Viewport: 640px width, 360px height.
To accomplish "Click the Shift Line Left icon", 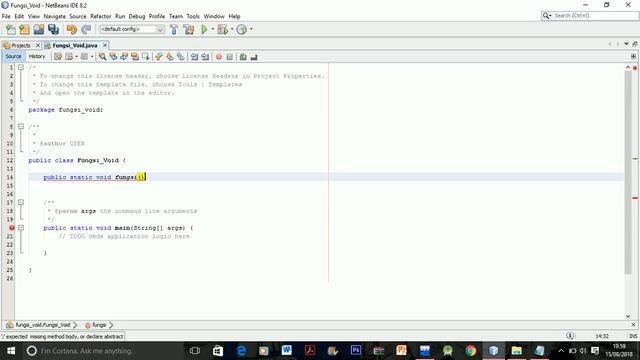I will [194, 57].
